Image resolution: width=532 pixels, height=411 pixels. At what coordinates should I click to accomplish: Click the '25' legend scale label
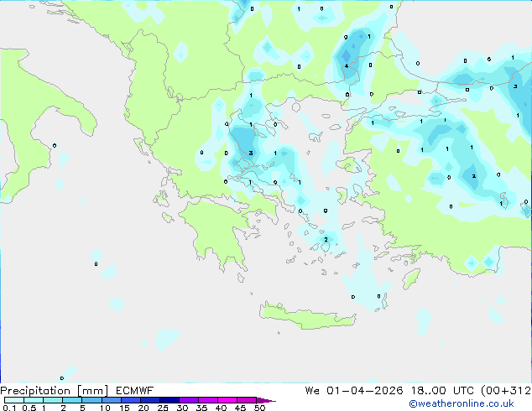click(x=163, y=408)
